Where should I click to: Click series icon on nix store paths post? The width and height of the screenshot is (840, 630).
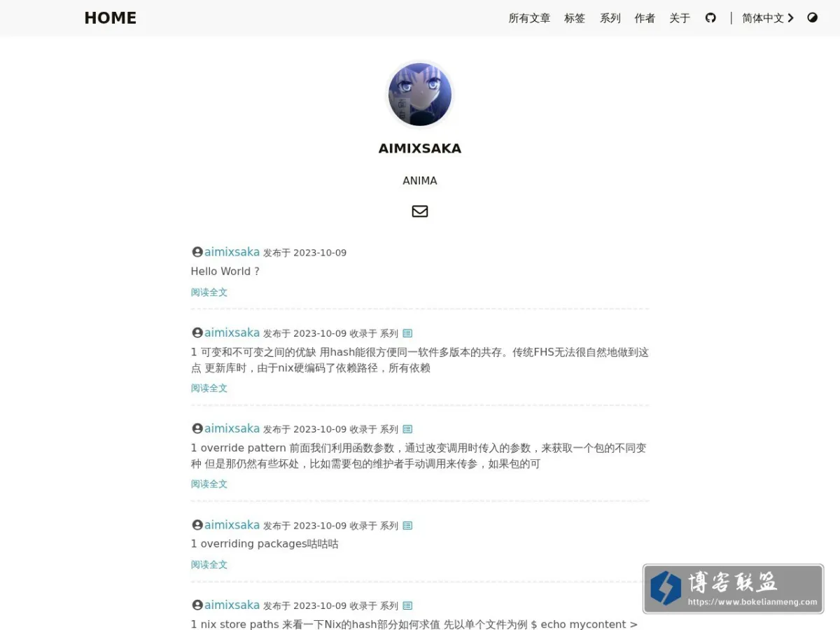(x=407, y=605)
